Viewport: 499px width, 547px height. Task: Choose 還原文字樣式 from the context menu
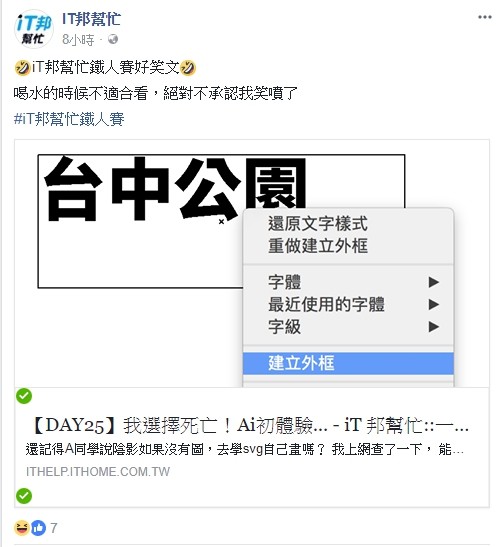pyautogui.click(x=318, y=224)
